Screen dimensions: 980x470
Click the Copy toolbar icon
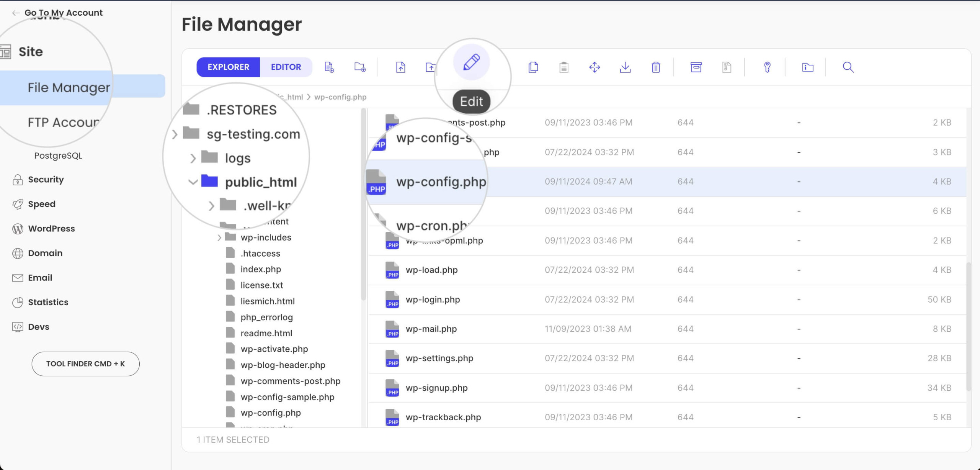533,67
